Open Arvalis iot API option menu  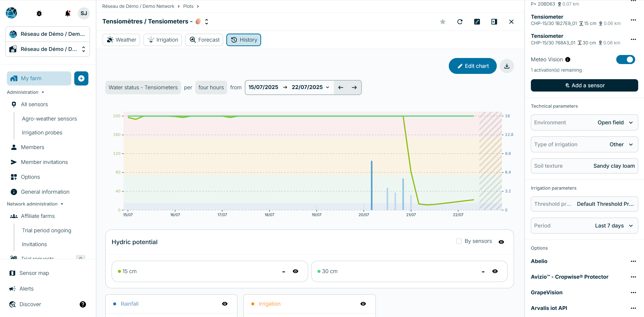[633, 308]
